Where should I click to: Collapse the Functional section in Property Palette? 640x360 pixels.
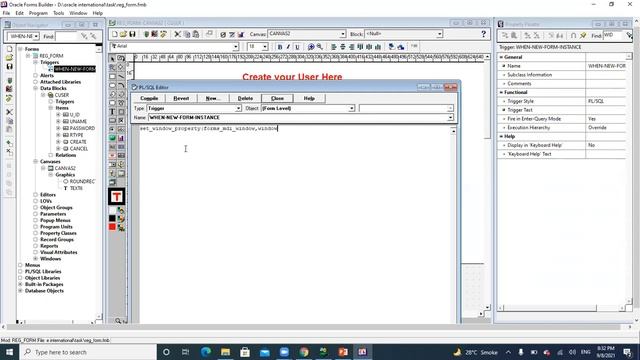pos(501,92)
